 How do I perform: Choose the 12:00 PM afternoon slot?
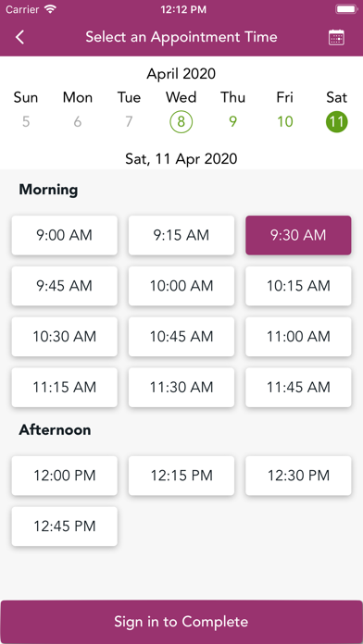(x=65, y=476)
